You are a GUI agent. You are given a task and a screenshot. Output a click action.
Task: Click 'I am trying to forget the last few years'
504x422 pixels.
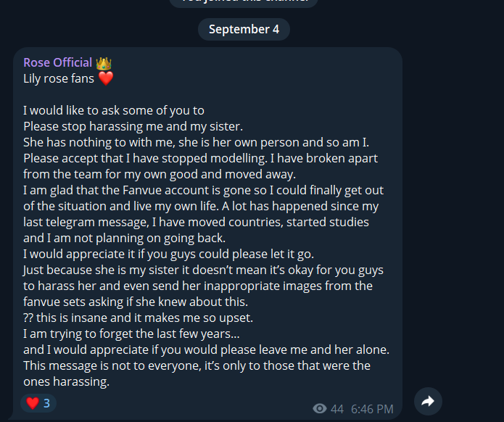coord(131,334)
